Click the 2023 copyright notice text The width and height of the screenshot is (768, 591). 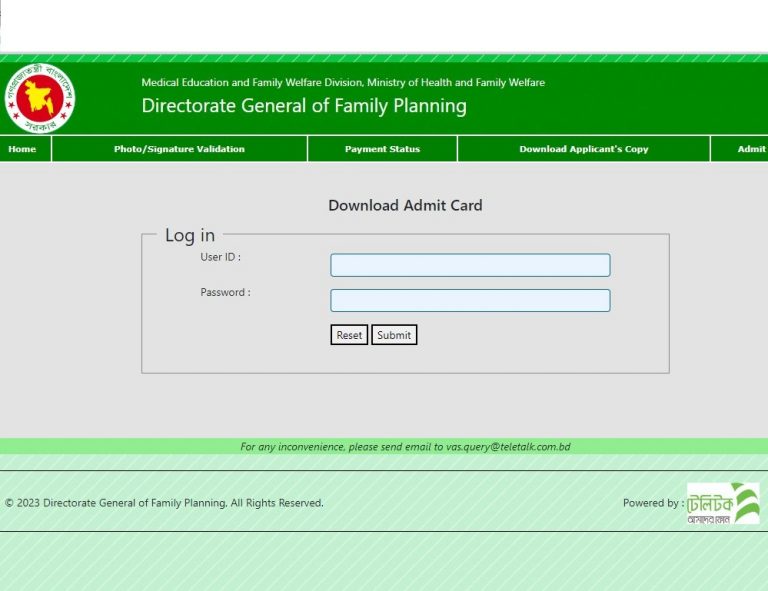164,503
